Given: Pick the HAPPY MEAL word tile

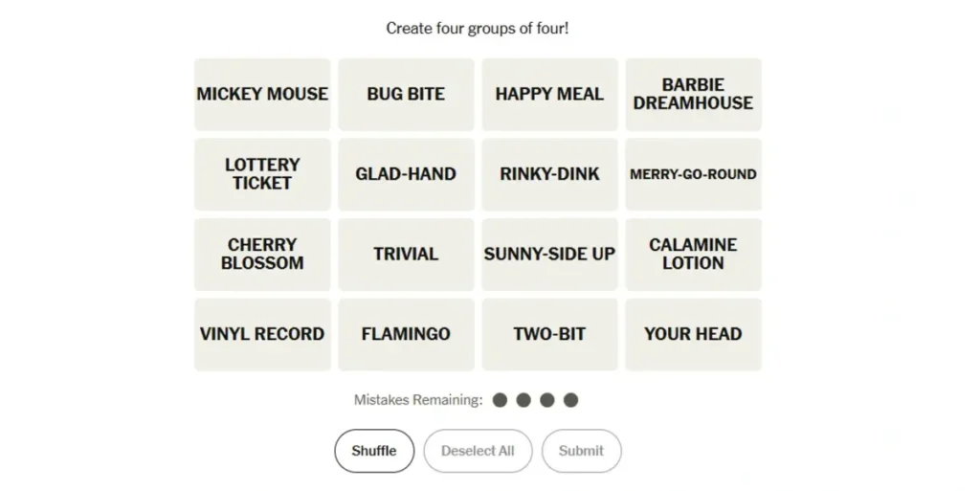Looking at the screenshot, I should point(549,94).
